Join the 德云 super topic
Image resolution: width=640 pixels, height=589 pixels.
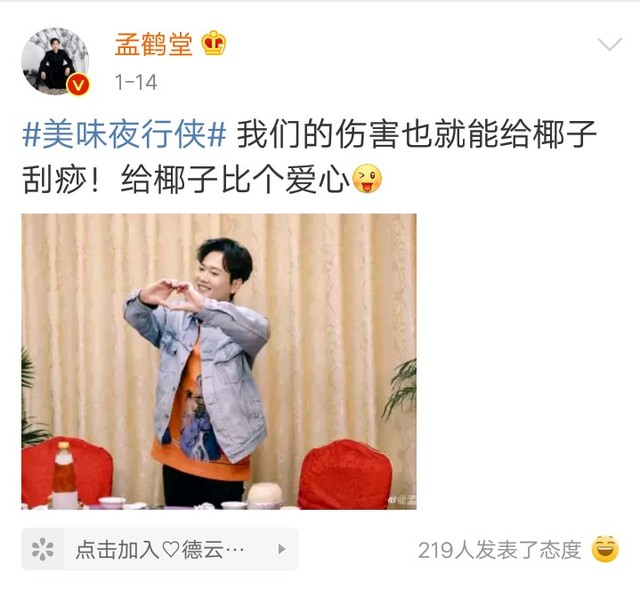(x=160, y=549)
